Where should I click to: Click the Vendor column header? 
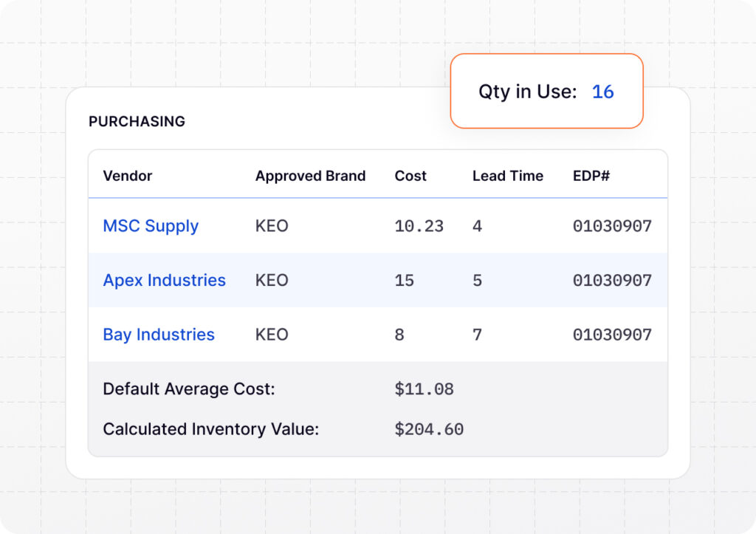(128, 176)
